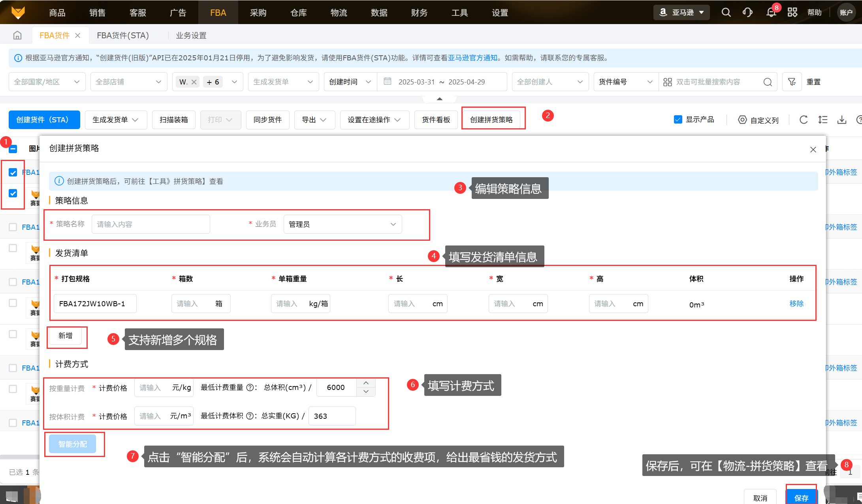The height and width of the screenshot is (504, 862).
Task: Click the 移除 link in the shipment list
Action: tap(796, 304)
